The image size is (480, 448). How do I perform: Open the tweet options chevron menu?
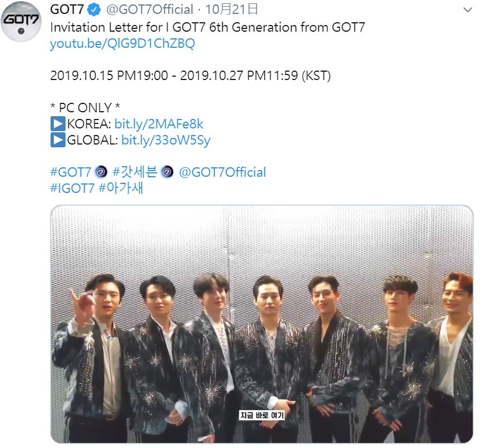coord(467,10)
